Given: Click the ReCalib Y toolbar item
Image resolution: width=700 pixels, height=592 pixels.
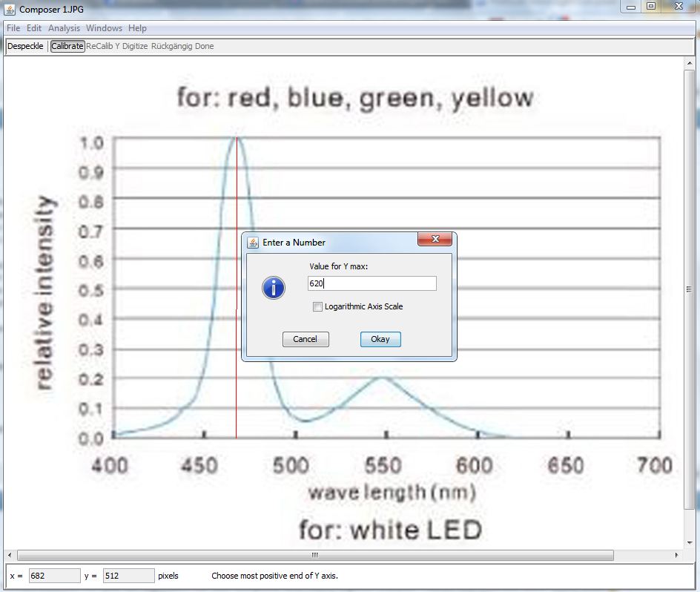Looking at the screenshot, I should point(102,46).
